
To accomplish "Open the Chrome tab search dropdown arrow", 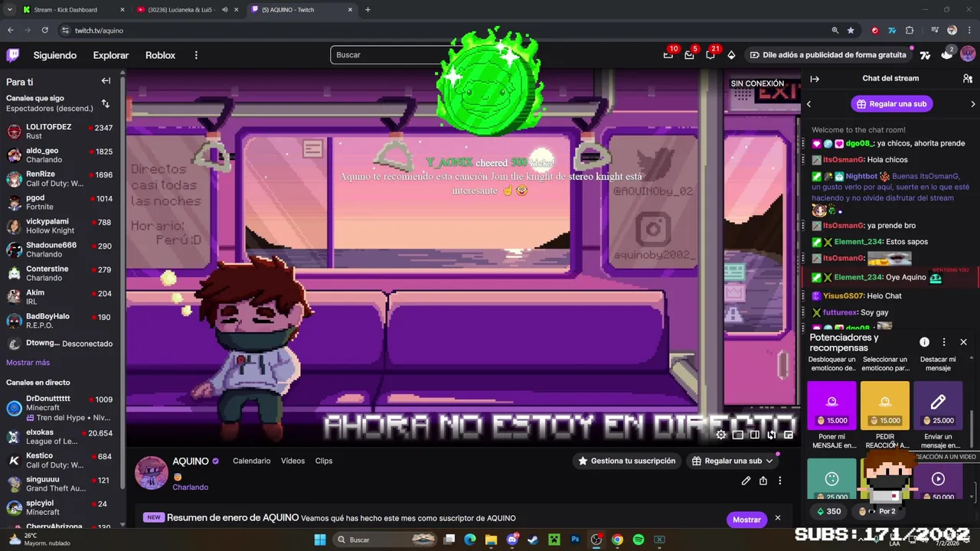I will [9, 10].
